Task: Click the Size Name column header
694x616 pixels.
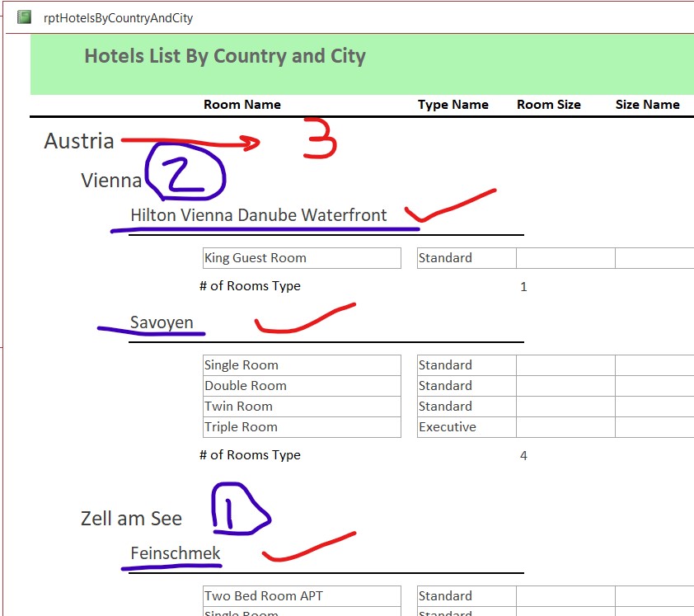Action: click(647, 105)
